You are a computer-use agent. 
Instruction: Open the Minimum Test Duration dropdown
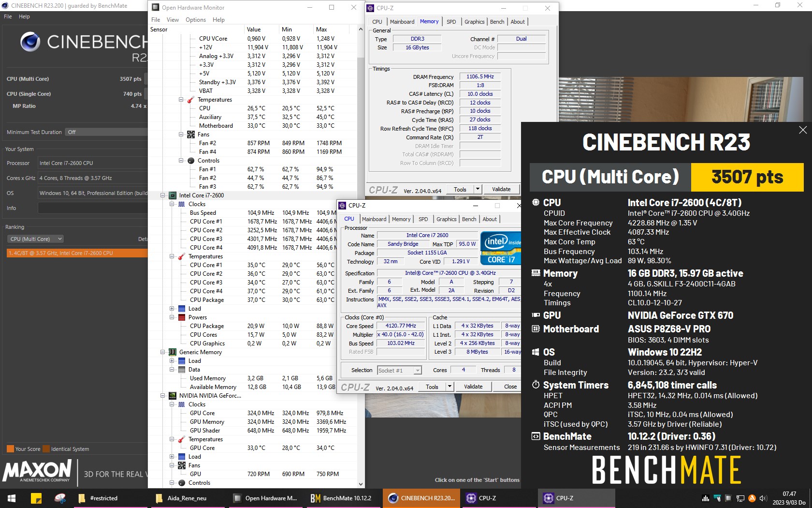point(106,132)
